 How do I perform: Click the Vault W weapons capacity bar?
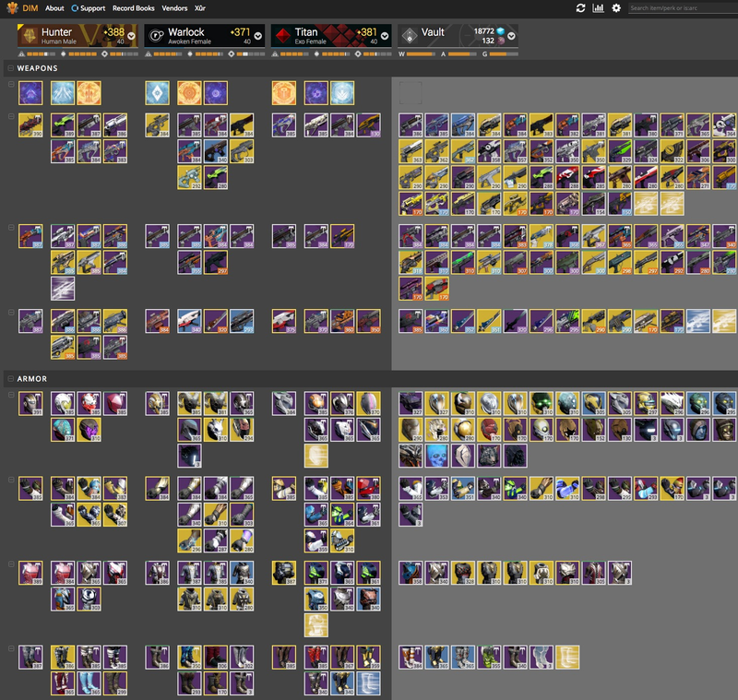pos(421,54)
